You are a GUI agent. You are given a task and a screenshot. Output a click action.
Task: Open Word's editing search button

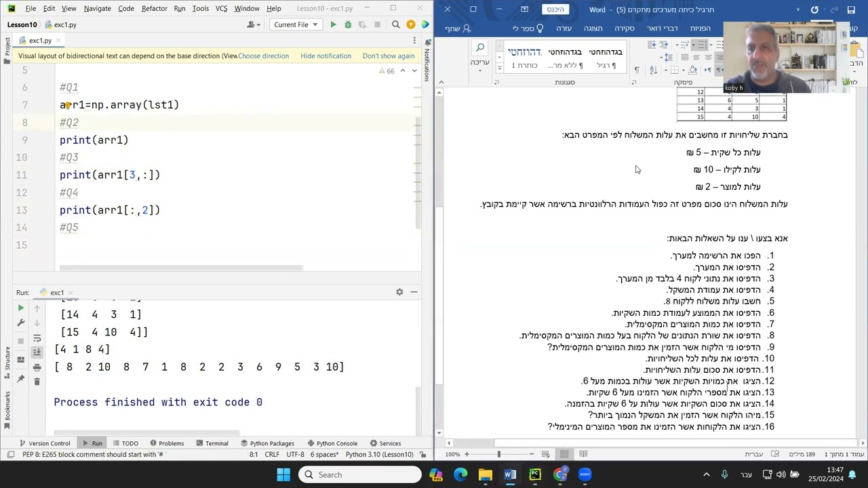point(479,47)
